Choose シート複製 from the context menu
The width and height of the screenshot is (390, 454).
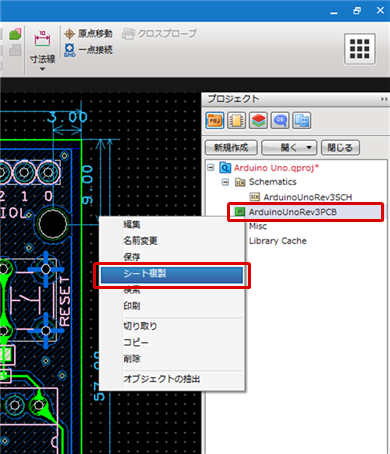point(172,275)
